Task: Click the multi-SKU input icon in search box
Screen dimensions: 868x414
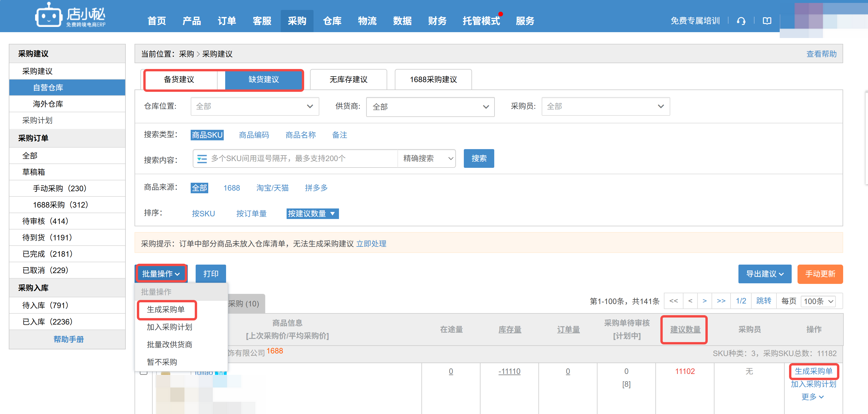Action: (x=201, y=159)
